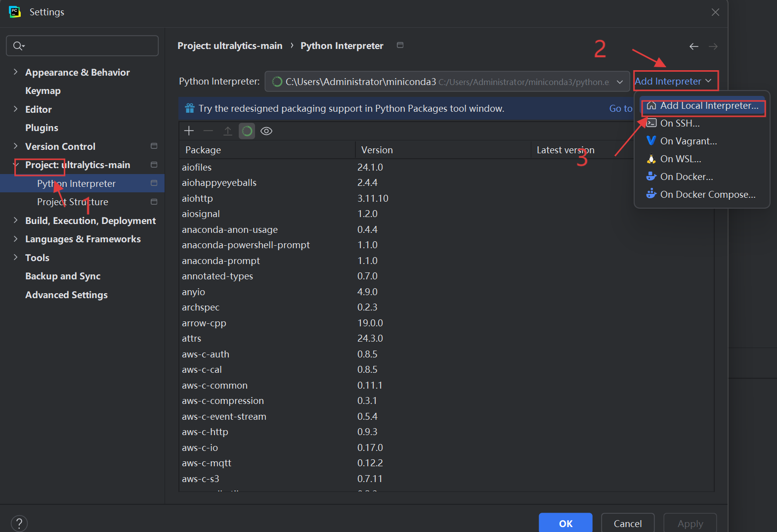Select On Docker Compose menu item
This screenshot has height=532, width=777.
702,194
